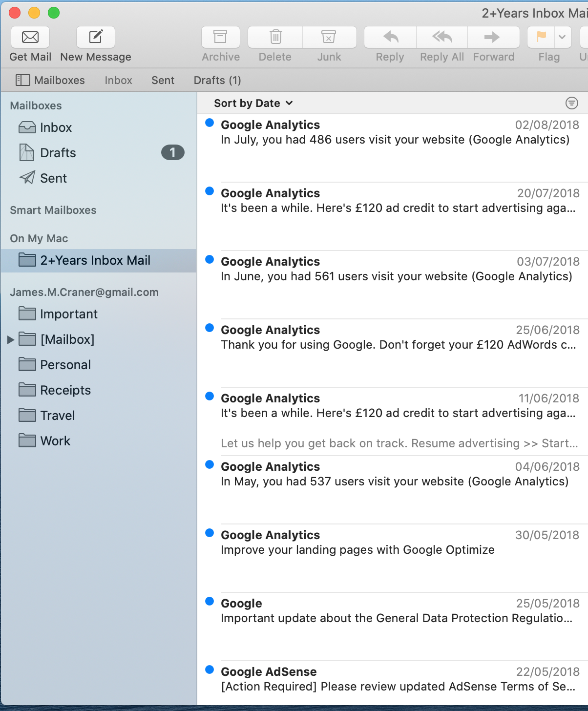Switch to Sent in favorites bar
The width and height of the screenshot is (588, 711).
click(163, 80)
